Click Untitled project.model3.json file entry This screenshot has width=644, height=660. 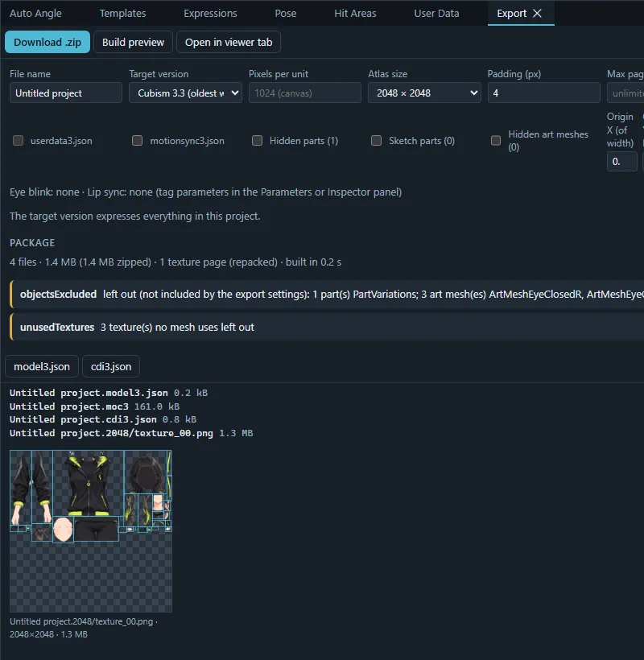[109, 393]
